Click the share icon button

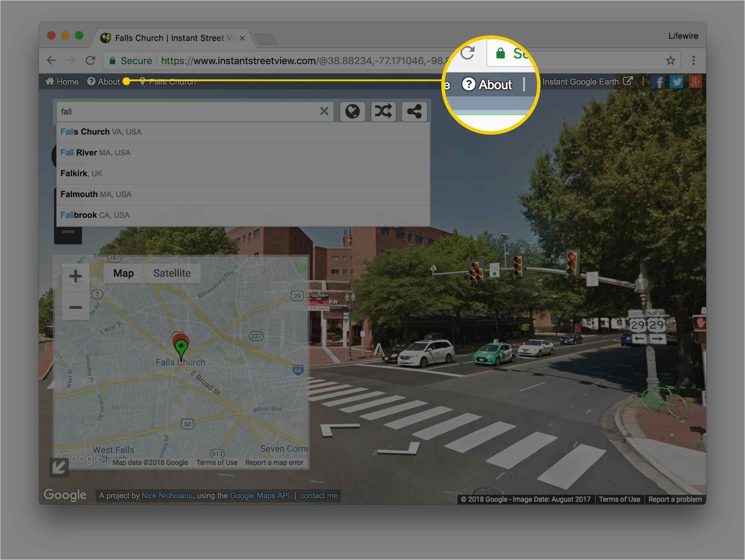(414, 111)
